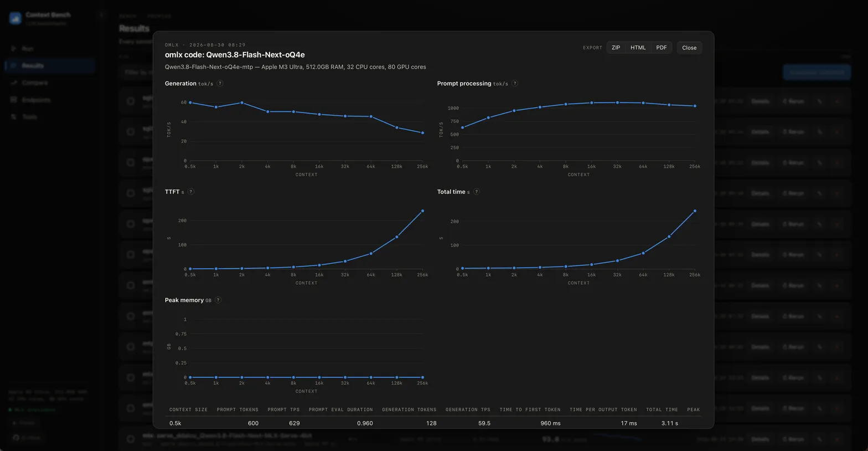Click the PROMPT TPS column header
The image size is (868, 451).
coord(283,409)
